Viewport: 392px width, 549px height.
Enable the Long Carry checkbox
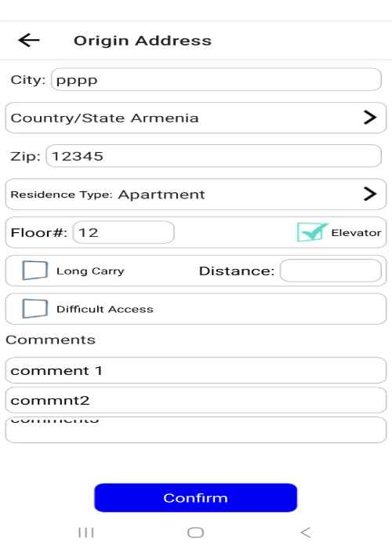pyautogui.click(x=35, y=271)
